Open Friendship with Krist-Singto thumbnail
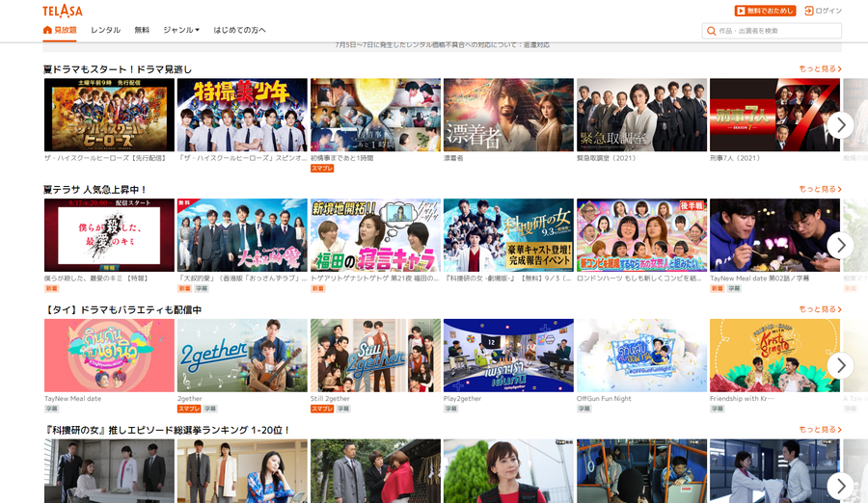This screenshot has height=503, width=868. point(774,356)
